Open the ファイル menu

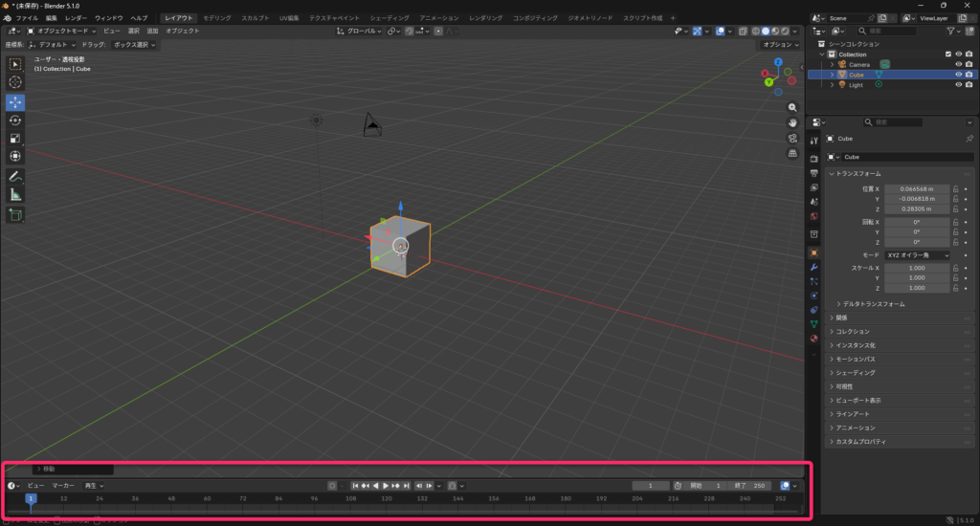[27, 18]
